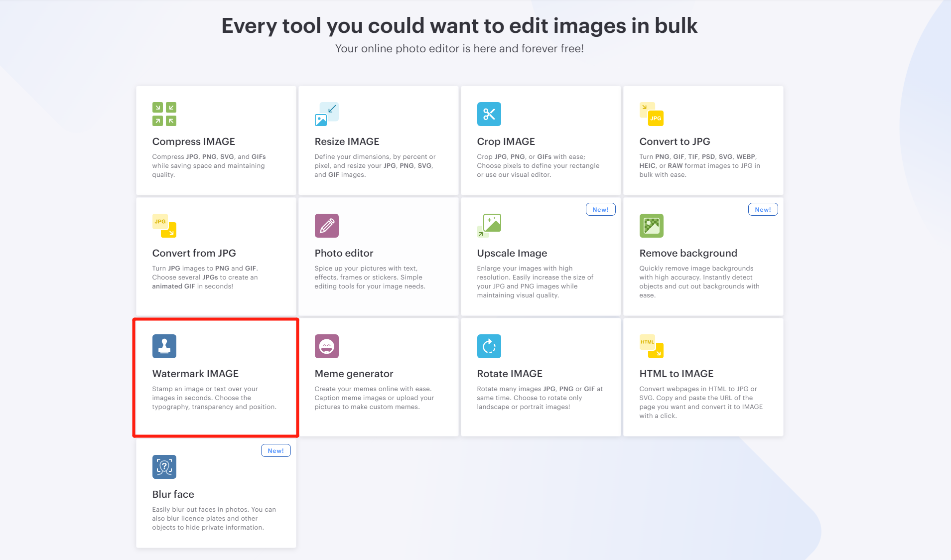Viewport: 951px width, 560px height.
Task: Open the Convert to JPG title
Action: (x=675, y=141)
